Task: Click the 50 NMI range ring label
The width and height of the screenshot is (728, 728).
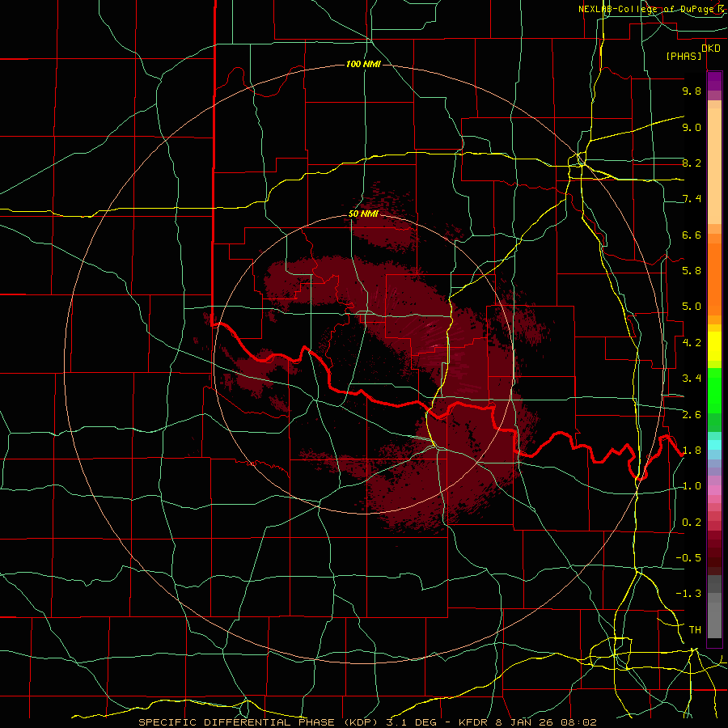Action: [x=363, y=214]
